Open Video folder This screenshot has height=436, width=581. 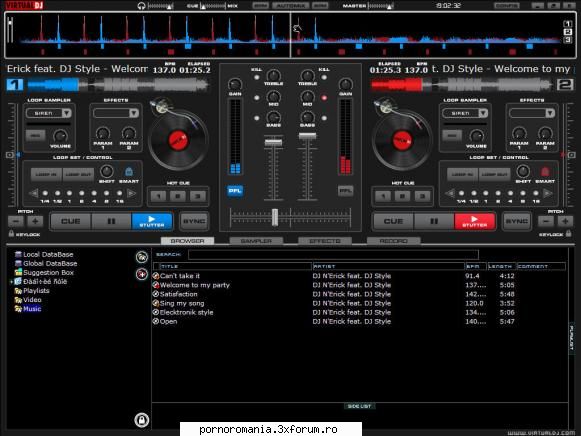32,300
